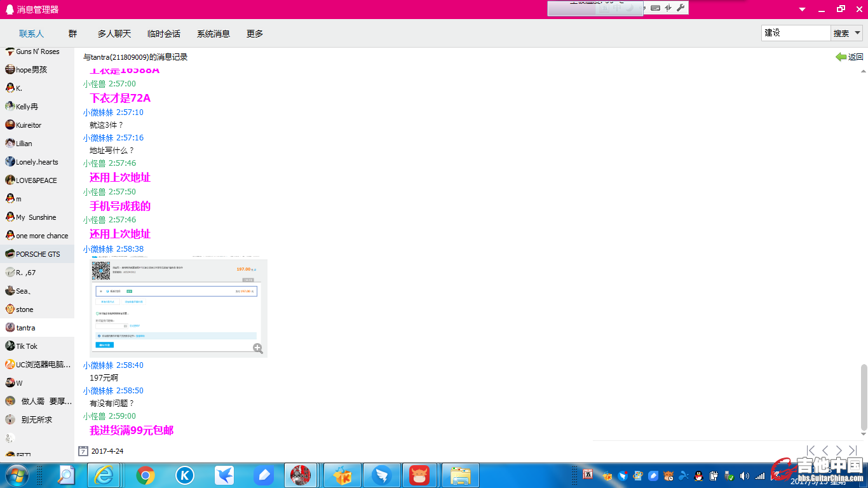868x488 pixels.
Task: Go to first page of message history
Action: click(x=811, y=451)
